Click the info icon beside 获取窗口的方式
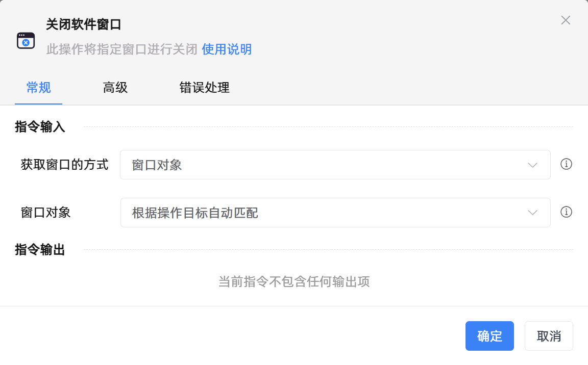 pos(566,165)
